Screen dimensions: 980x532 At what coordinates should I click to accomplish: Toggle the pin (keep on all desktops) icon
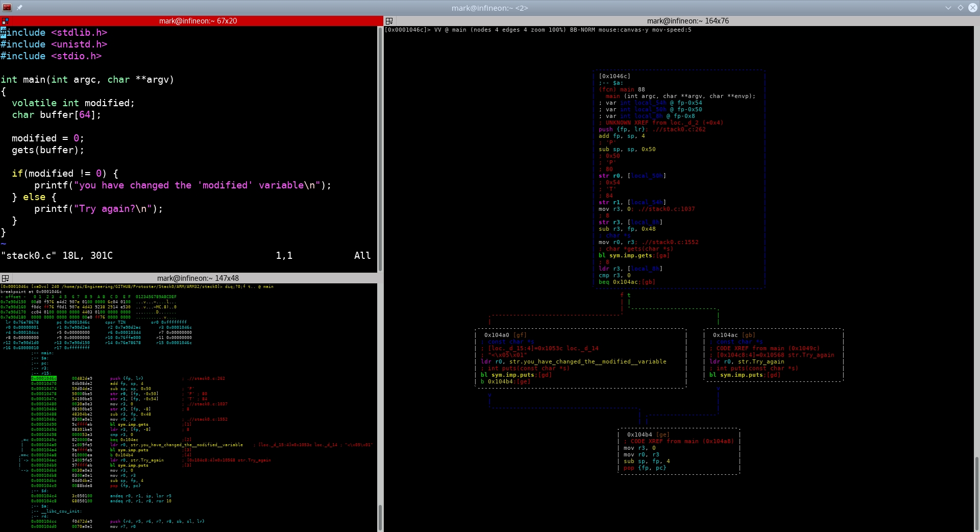(19, 8)
